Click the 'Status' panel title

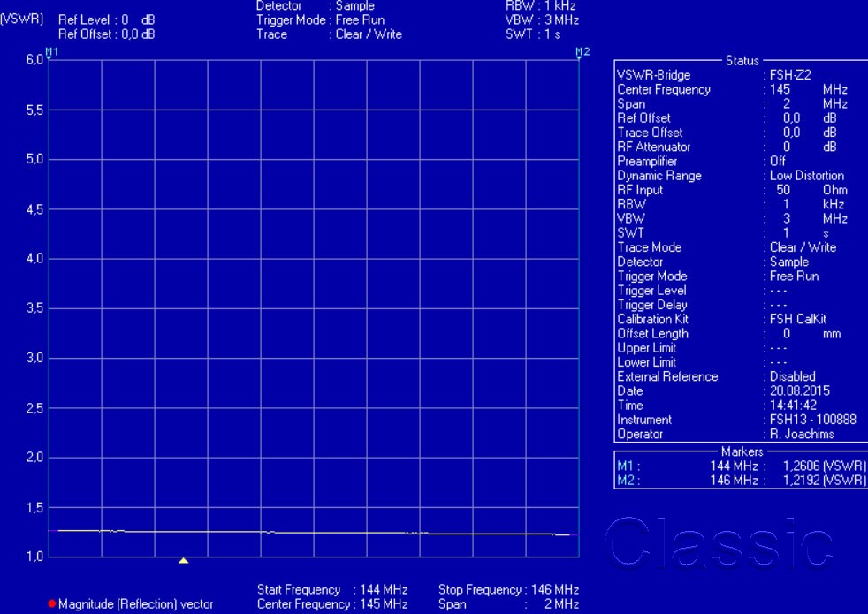[x=742, y=61]
